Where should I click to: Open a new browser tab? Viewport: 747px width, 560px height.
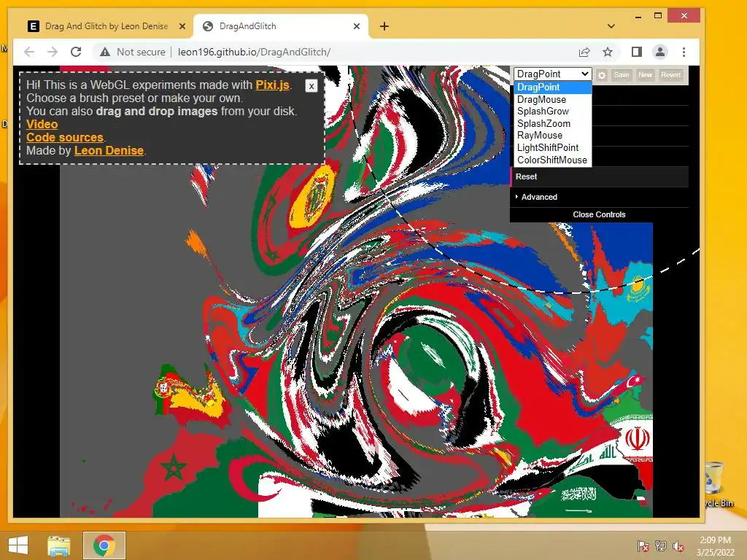tap(384, 26)
